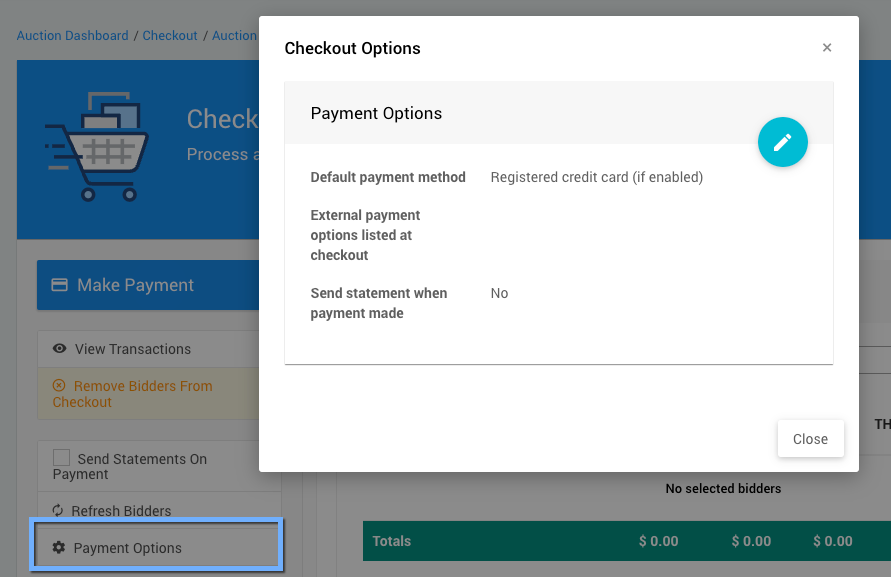
Task: Dismiss the Checkout Options dialog with the X
Action: tap(827, 48)
